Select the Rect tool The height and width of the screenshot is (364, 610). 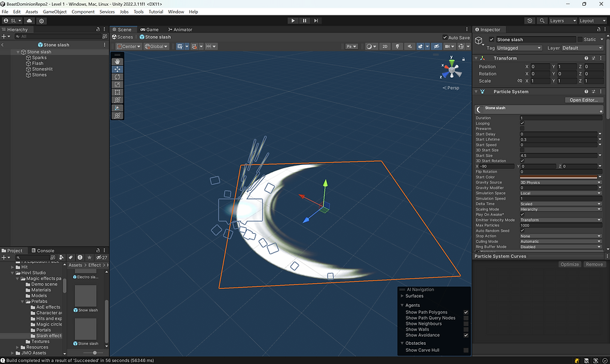tap(117, 92)
